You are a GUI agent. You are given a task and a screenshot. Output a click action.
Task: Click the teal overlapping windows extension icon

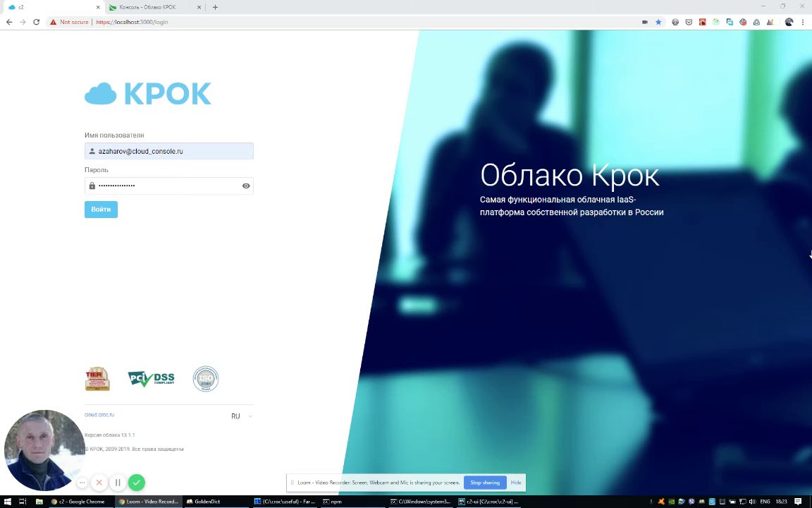730,23
